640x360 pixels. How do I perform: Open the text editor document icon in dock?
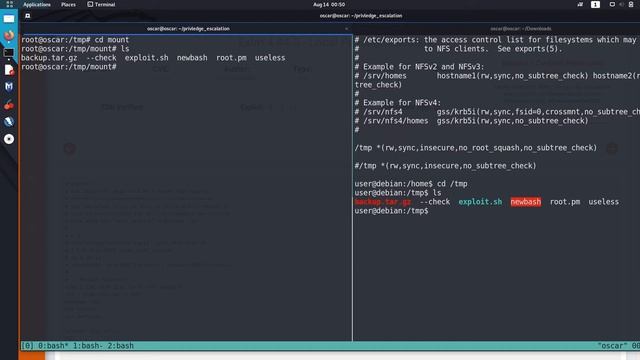click(9, 70)
